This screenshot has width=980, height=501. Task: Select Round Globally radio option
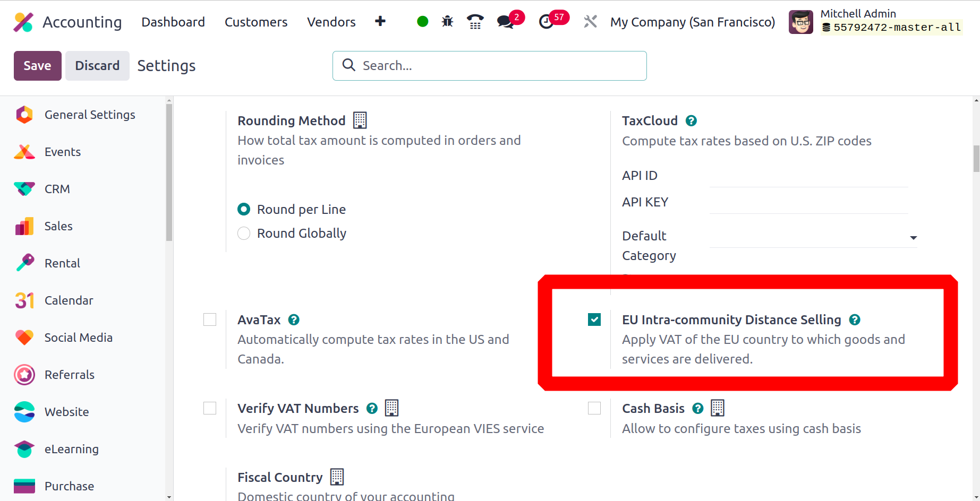[244, 234]
